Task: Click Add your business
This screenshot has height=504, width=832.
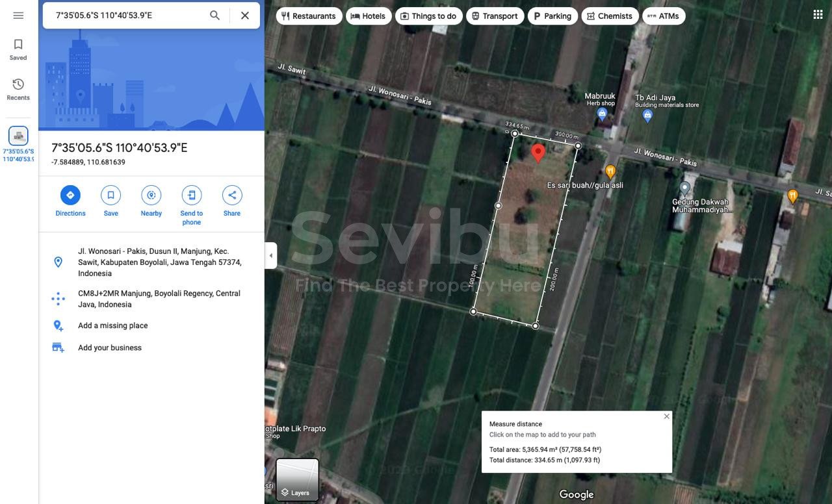Action: click(109, 347)
